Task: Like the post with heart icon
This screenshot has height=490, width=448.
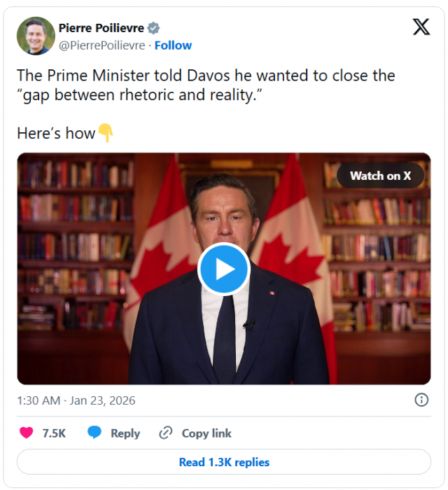Action: [x=26, y=433]
